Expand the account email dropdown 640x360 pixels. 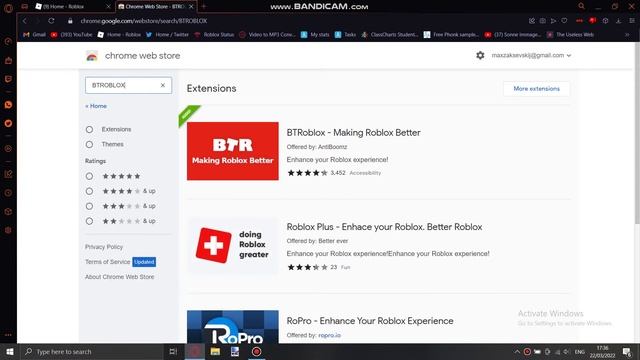tap(531, 55)
